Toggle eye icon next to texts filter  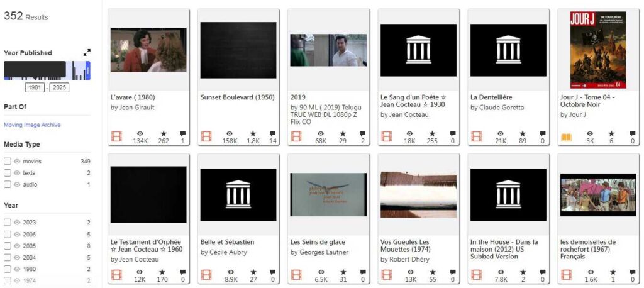click(17, 173)
